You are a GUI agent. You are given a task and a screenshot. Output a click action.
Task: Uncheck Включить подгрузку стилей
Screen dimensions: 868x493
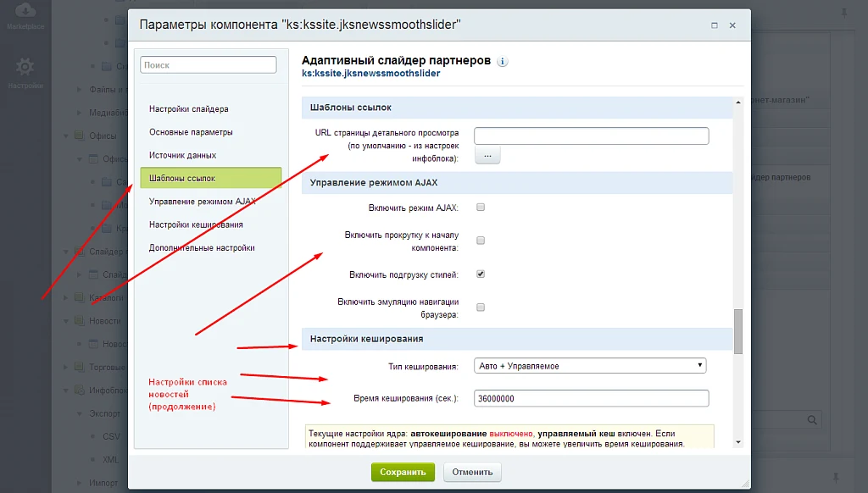[481, 274]
